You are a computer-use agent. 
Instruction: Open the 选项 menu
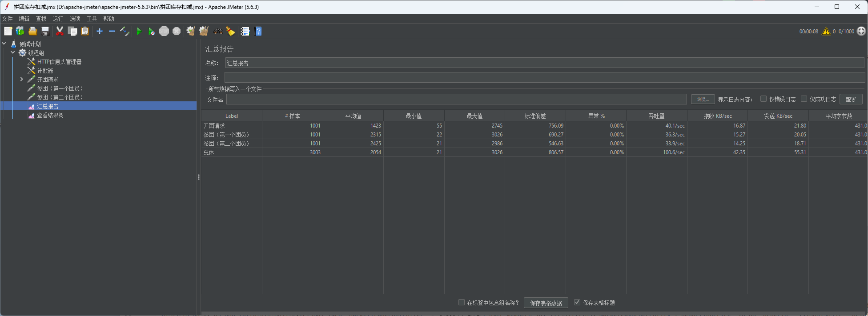point(75,19)
